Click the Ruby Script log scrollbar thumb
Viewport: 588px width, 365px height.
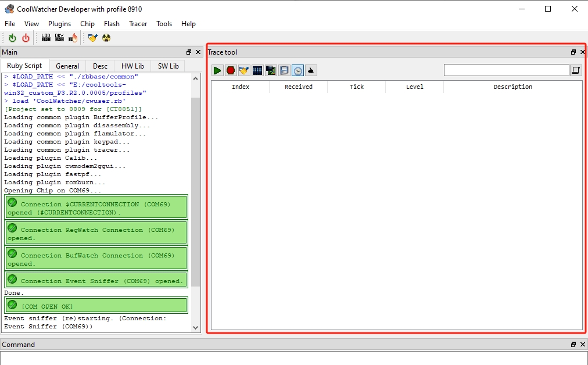point(195,192)
